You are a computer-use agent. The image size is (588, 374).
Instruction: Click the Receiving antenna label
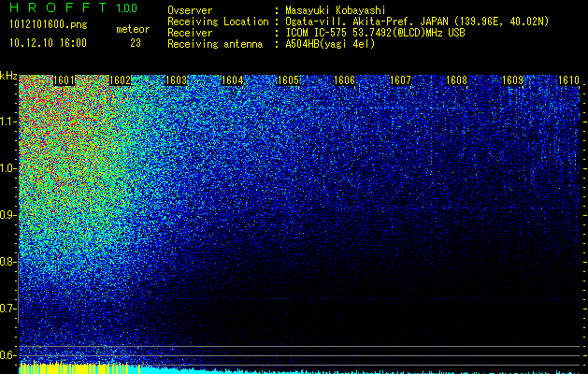(215, 44)
